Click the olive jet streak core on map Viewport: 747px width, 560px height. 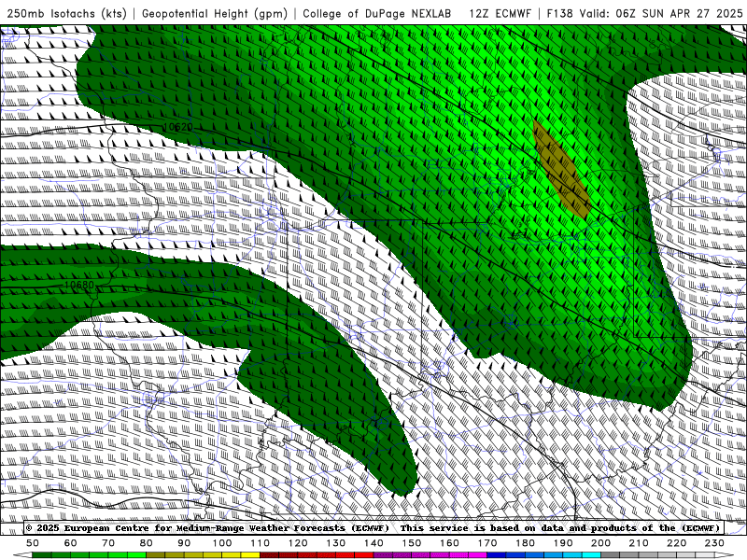pos(561,170)
